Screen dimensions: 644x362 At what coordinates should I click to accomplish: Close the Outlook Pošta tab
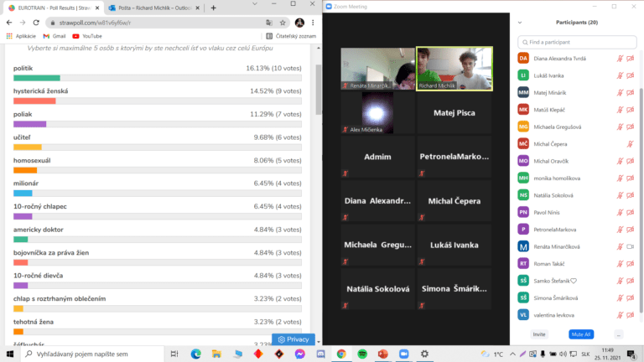click(198, 8)
